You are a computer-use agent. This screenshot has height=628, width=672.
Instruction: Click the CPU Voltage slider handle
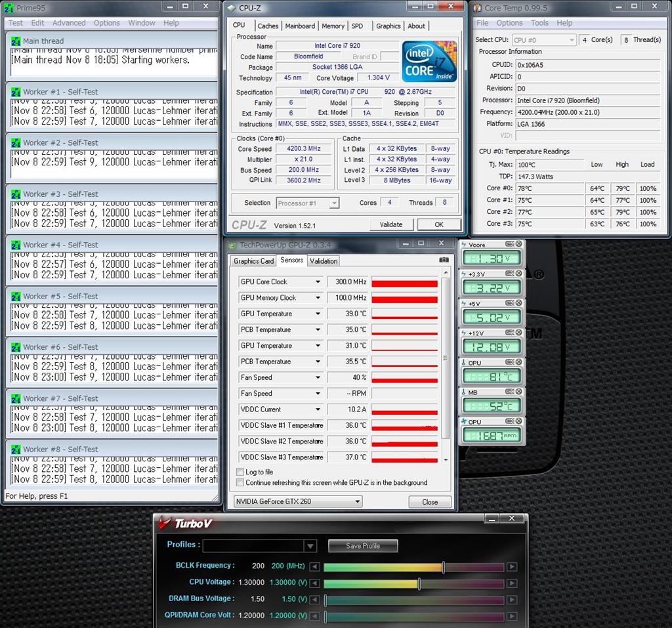(419, 583)
